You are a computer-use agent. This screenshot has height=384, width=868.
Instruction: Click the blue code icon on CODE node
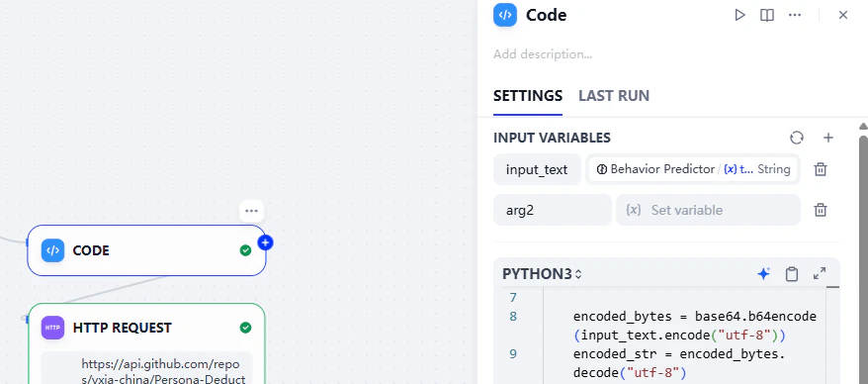52,250
